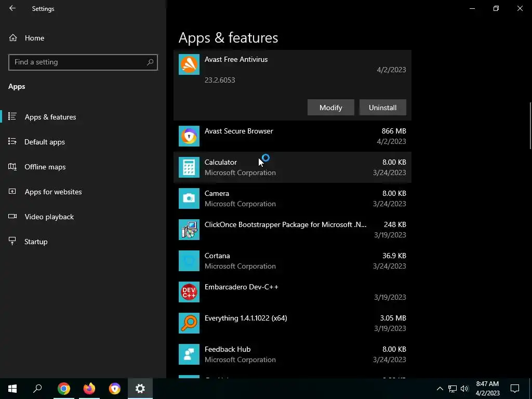Select the Everything 1.4.1.1022 (x64) entry name
532x399 pixels.
pos(246,318)
